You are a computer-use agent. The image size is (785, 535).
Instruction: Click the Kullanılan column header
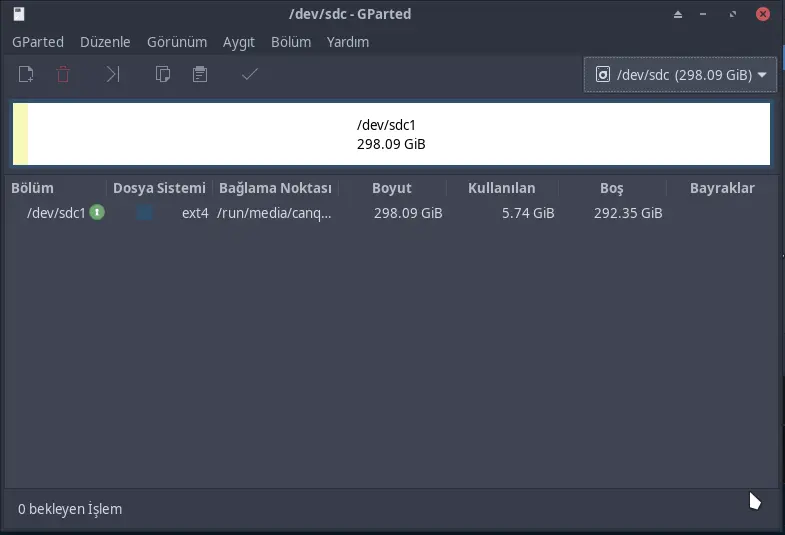click(x=502, y=188)
